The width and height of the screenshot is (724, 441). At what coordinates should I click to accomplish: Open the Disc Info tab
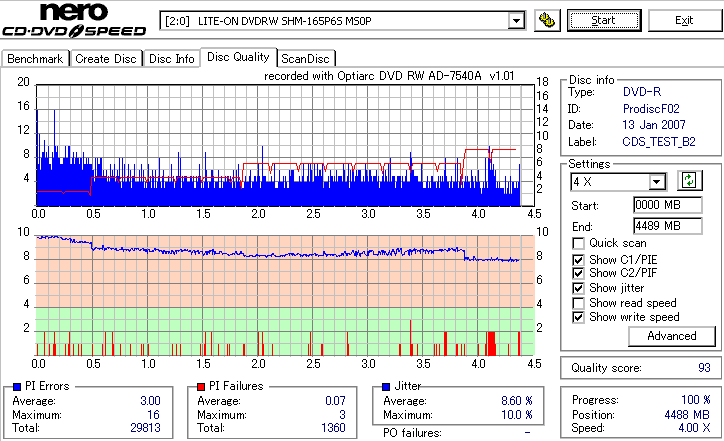pos(171,59)
